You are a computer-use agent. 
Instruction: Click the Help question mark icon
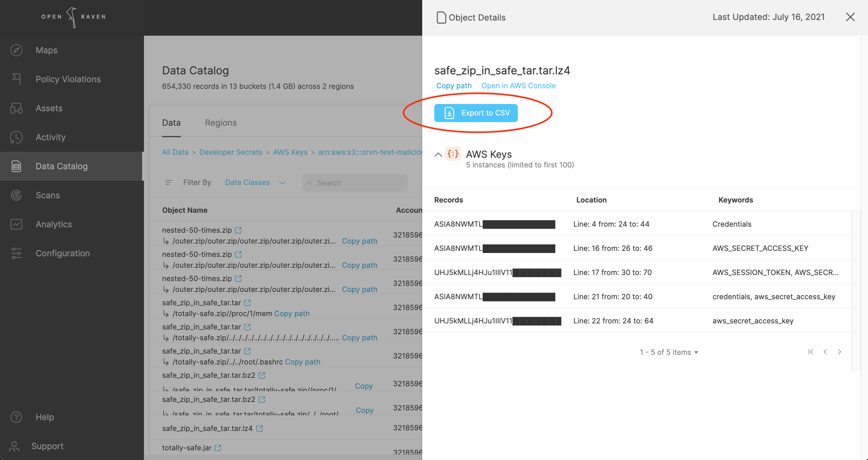click(16, 417)
